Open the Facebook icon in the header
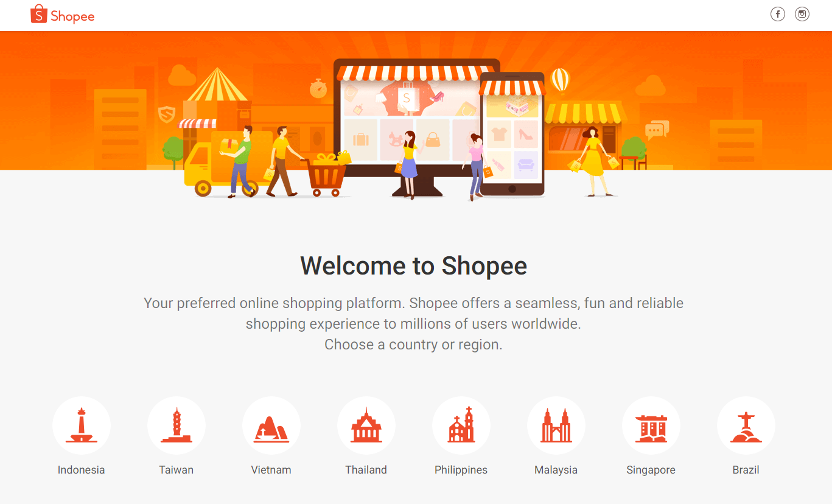The image size is (832, 504). pos(778,15)
